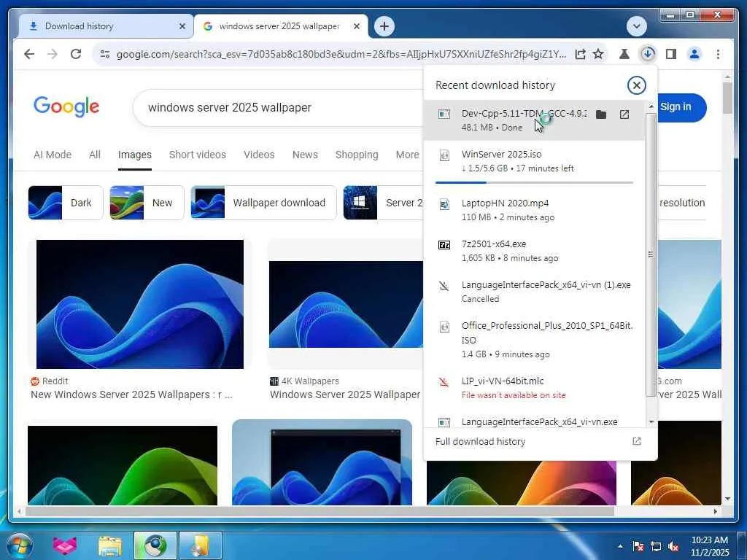Click the pink cat taskbar icon
Viewport: 747px width, 560px height.
64,546
